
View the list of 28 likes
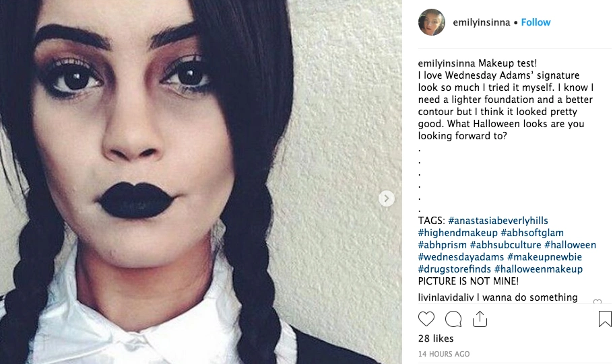click(436, 338)
